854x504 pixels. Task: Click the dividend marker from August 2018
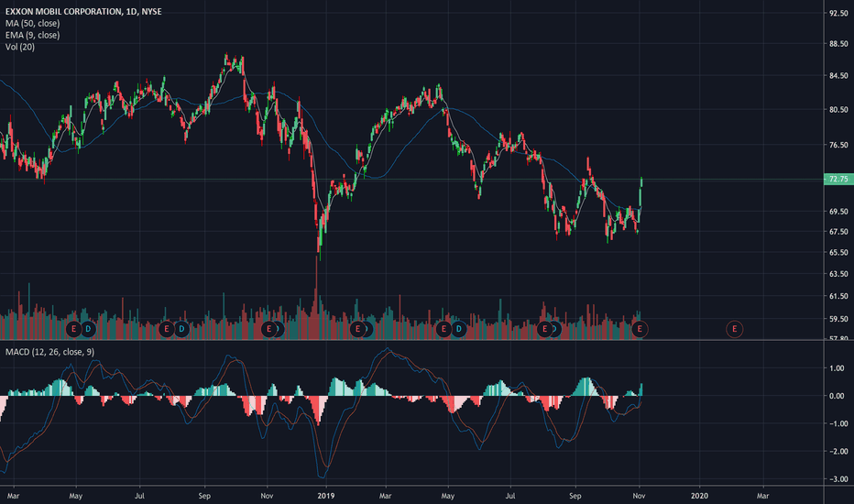(x=181, y=329)
